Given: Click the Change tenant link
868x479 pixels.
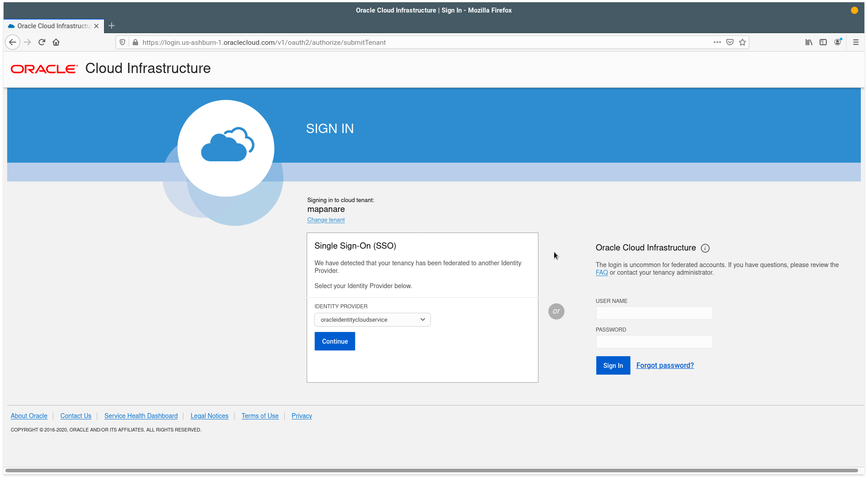Looking at the screenshot, I should tap(326, 220).
